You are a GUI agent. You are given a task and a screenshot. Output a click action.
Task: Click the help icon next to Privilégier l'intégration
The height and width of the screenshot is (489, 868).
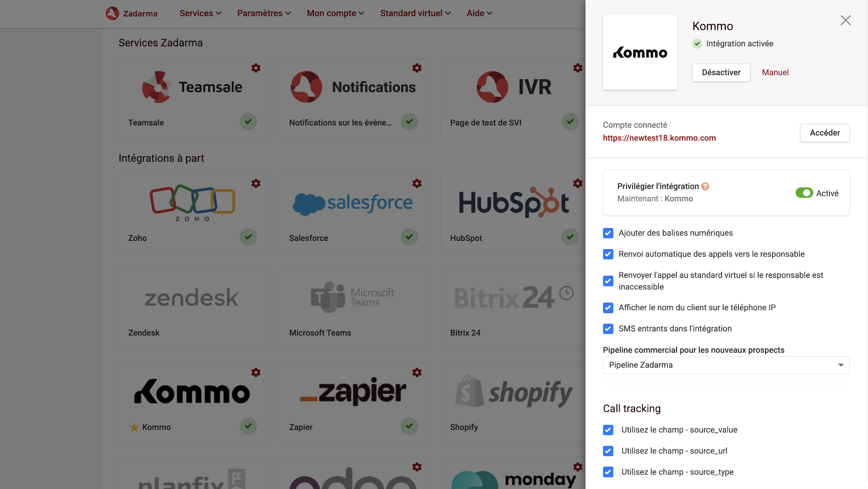(705, 186)
